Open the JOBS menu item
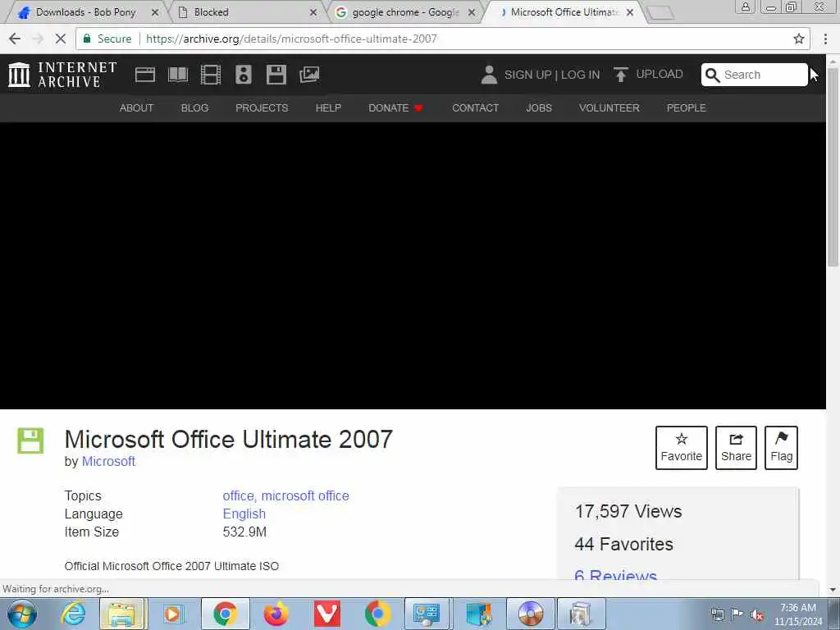The image size is (840, 630). pyautogui.click(x=539, y=107)
